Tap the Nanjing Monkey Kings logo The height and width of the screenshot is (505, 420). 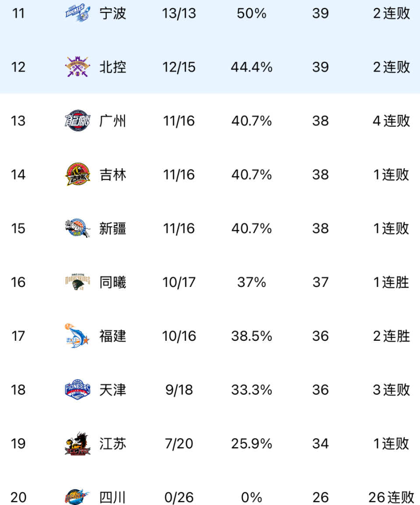click(x=77, y=282)
